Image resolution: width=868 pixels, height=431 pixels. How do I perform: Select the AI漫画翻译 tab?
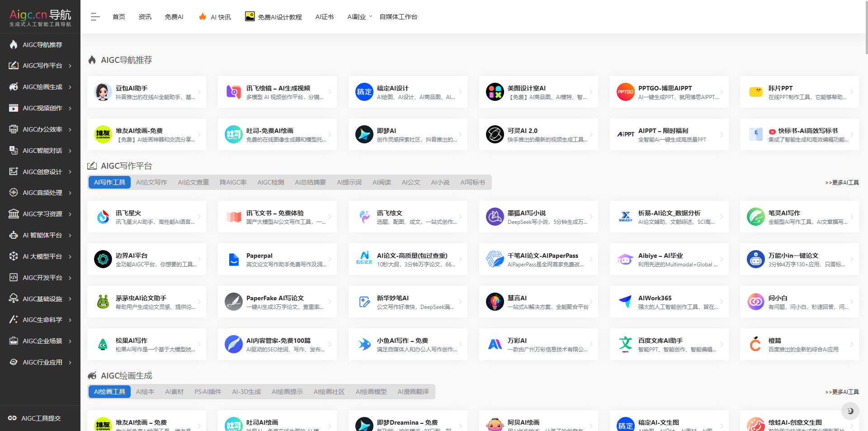[x=413, y=392]
